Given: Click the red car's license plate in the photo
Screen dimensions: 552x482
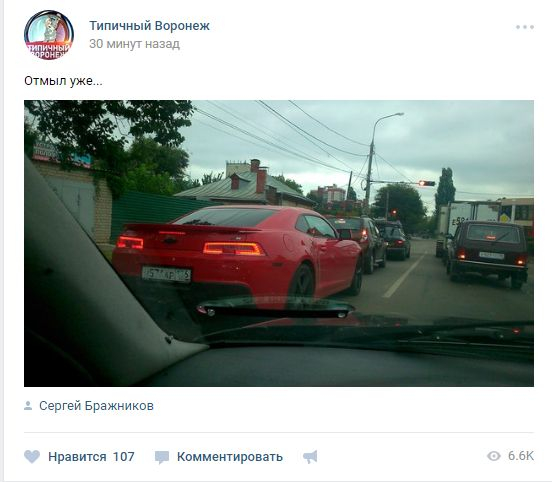Looking at the screenshot, I should 166,275.
